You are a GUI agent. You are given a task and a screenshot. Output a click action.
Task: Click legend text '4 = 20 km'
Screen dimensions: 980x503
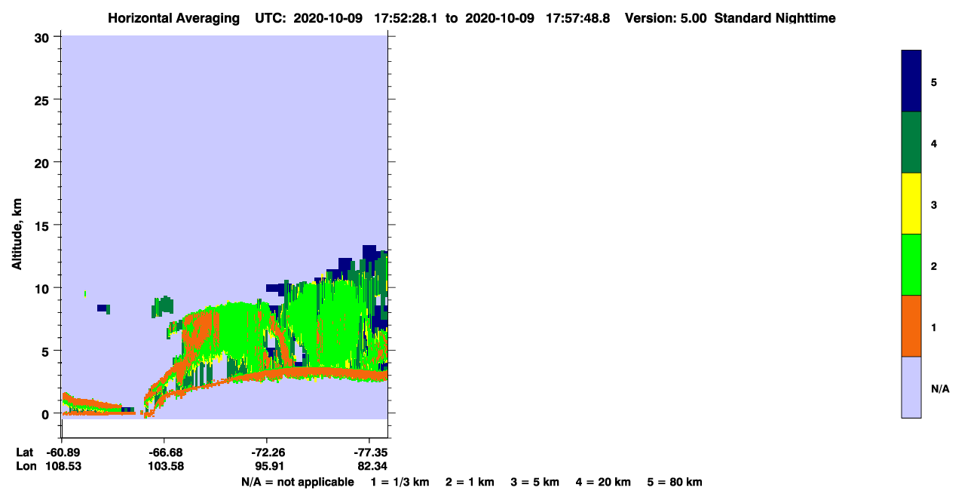coord(603,482)
